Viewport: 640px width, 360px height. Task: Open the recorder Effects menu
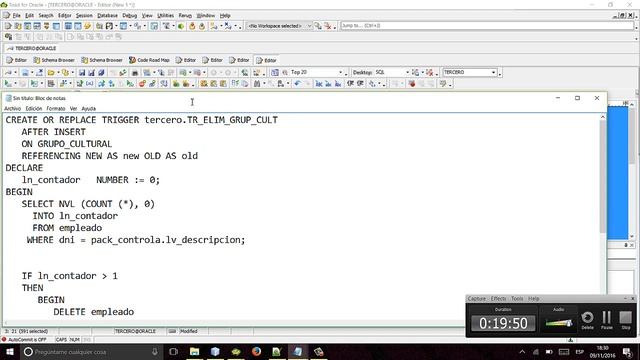(498, 299)
